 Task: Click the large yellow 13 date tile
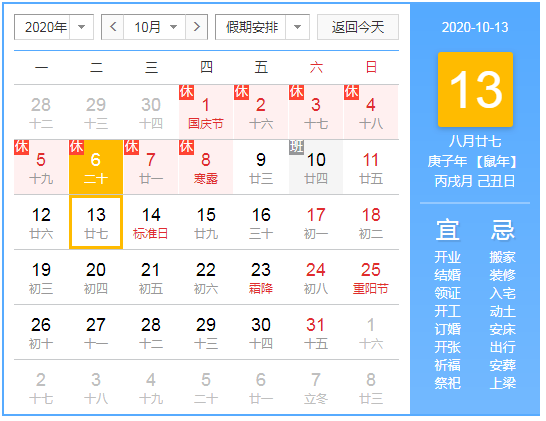(x=475, y=89)
